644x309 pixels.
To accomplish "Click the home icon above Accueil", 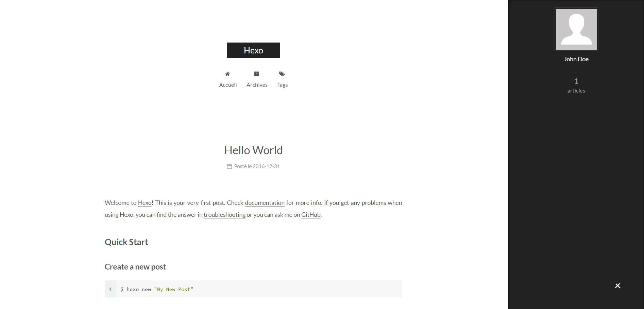I will point(227,74).
